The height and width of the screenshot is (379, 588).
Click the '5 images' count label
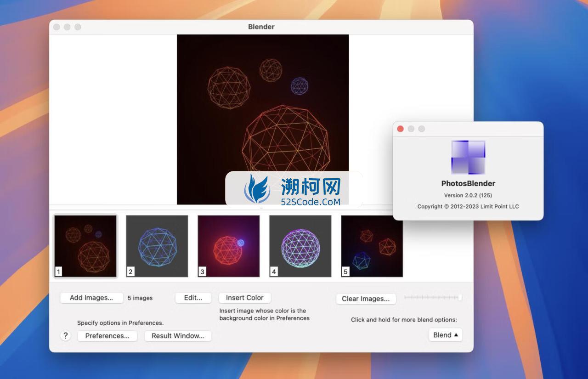tap(140, 298)
